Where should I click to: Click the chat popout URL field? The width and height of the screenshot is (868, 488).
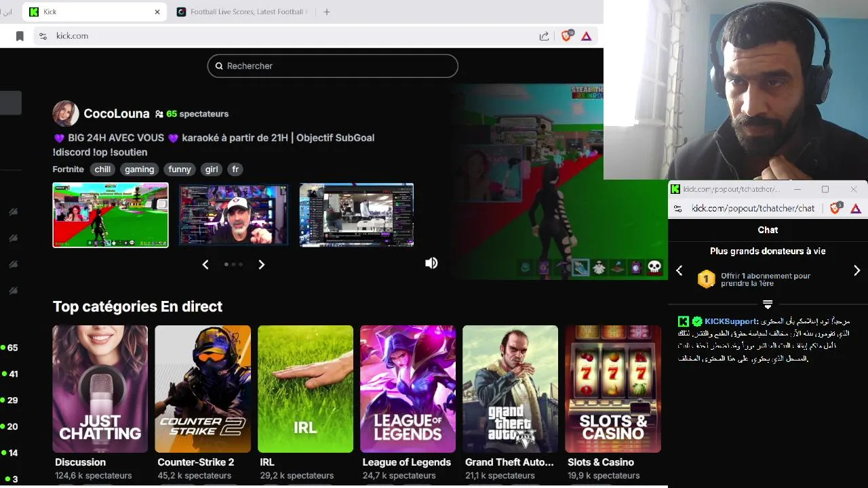(753, 209)
